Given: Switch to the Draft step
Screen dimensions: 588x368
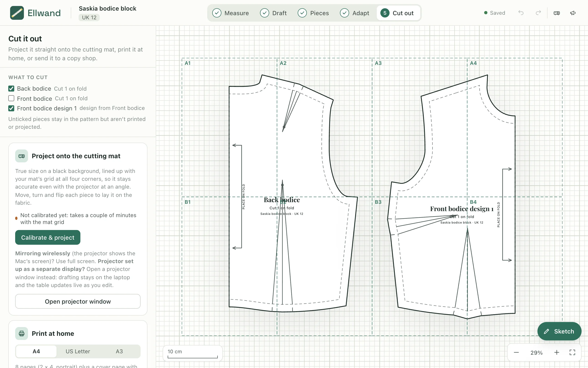Looking at the screenshot, I should [273, 13].
